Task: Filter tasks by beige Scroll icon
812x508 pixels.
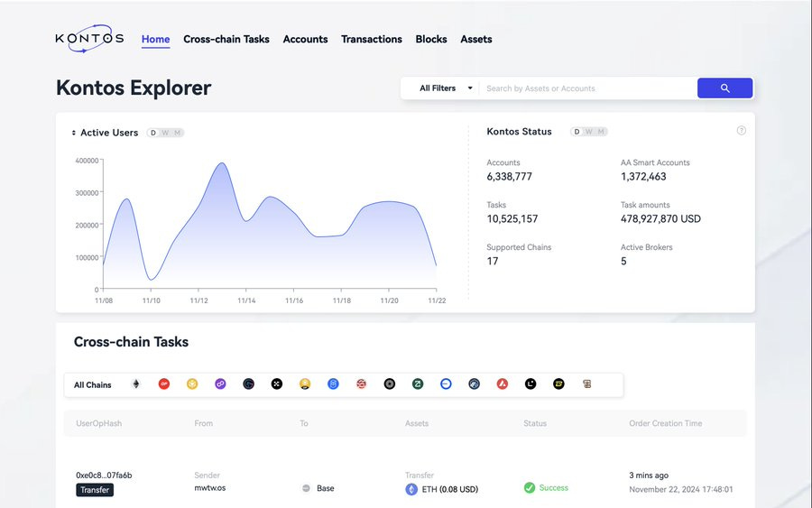Action: pyautogui.click(x=586, y=384)
